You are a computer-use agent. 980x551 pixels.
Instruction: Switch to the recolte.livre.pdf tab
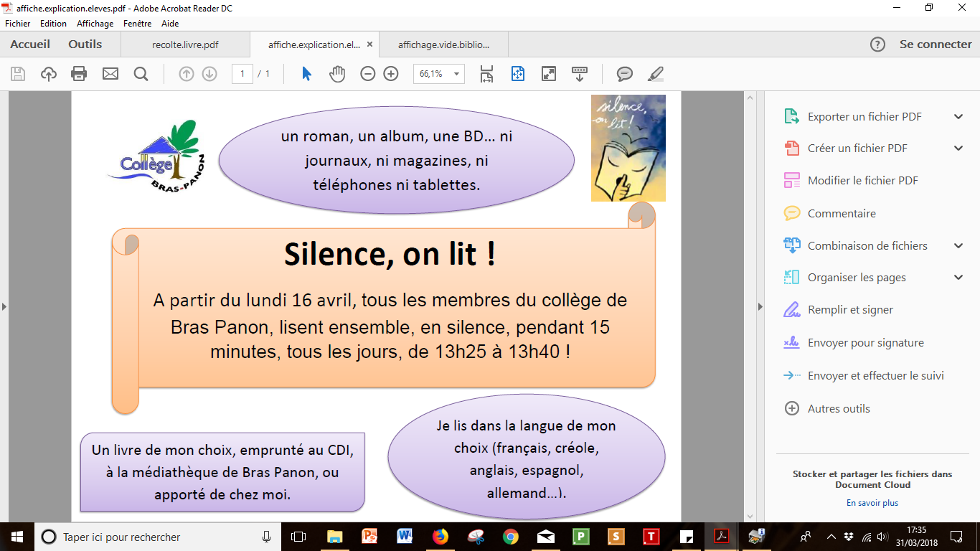point(185,44)
